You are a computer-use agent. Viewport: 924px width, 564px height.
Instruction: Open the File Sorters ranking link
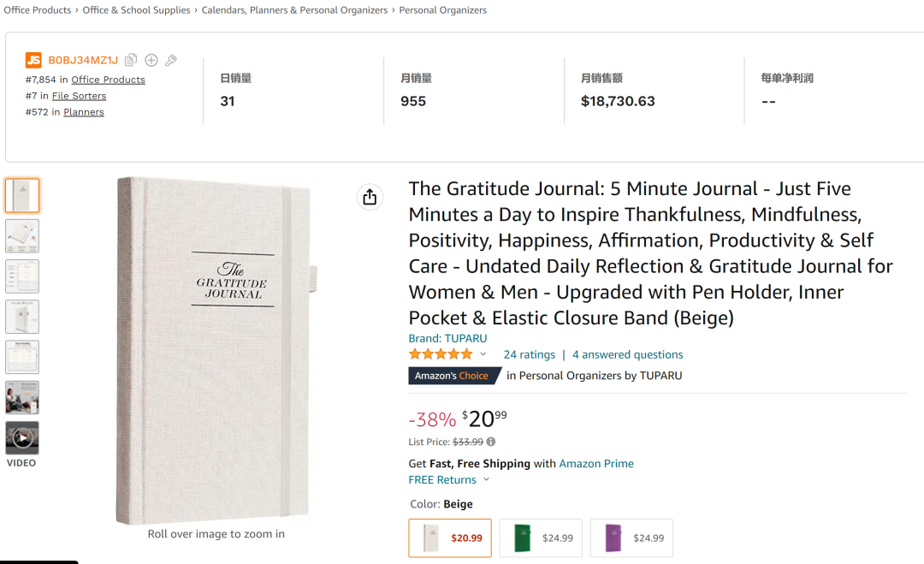pyautogui.click(x=79, y=96)
